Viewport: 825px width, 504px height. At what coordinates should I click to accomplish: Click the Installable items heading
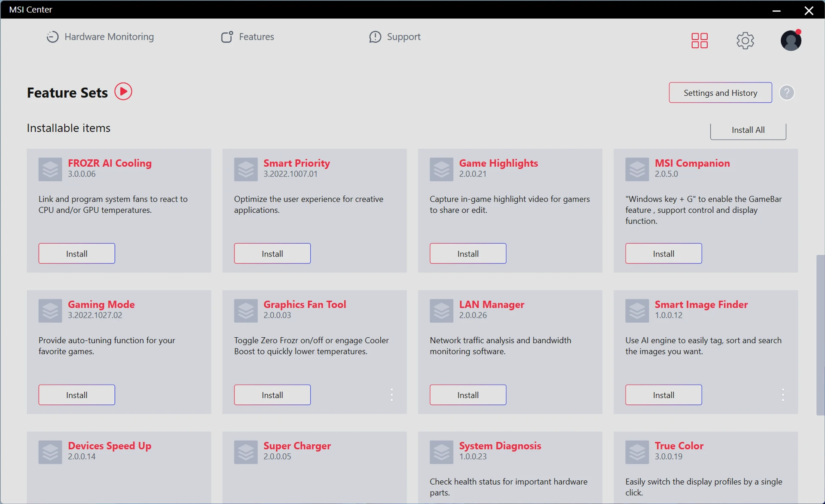69,128
